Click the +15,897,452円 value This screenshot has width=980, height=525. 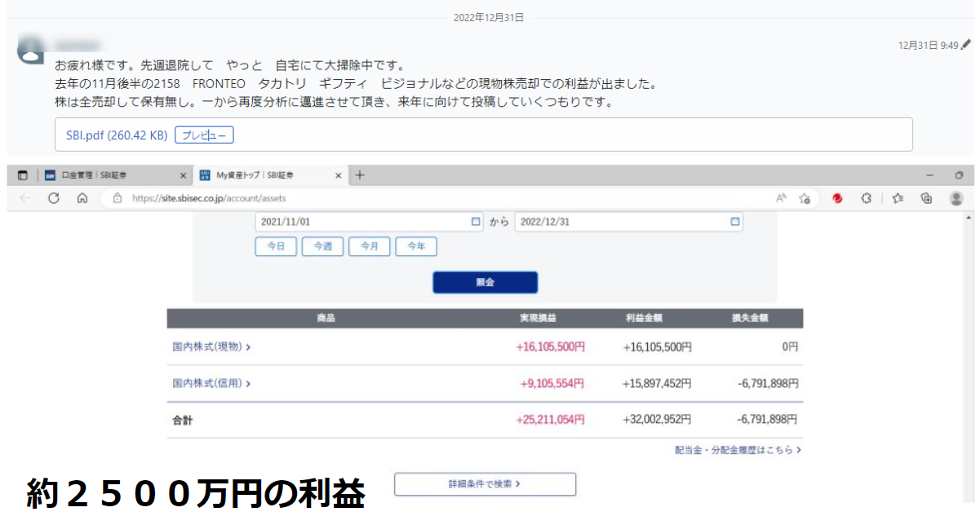[657, 383]
